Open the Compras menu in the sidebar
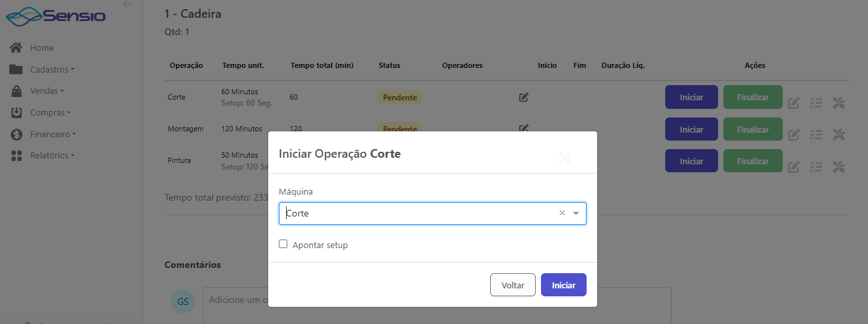The height and width of the screenshot is (324, 868). tap(50, 113)
